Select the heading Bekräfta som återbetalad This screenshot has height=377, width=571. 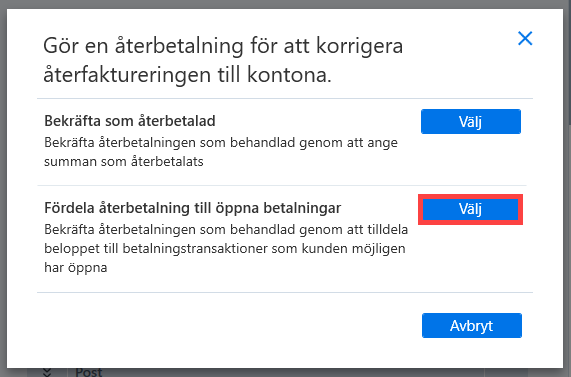[x=130, y=121]
